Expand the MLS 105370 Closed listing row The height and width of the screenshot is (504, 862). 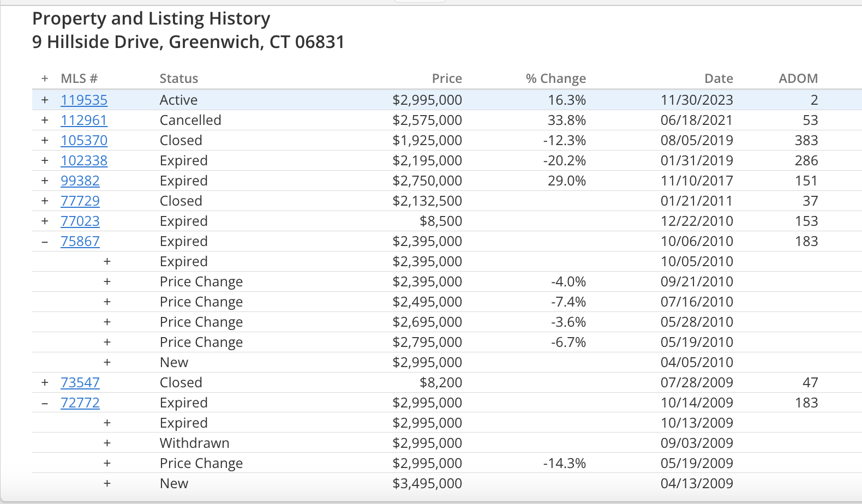(x=45, y=140)
